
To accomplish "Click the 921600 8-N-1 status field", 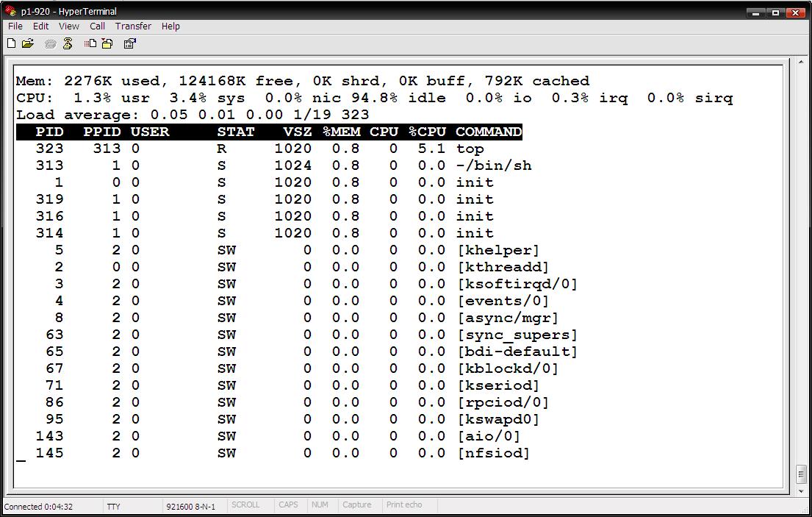I will tap(191, 506).
